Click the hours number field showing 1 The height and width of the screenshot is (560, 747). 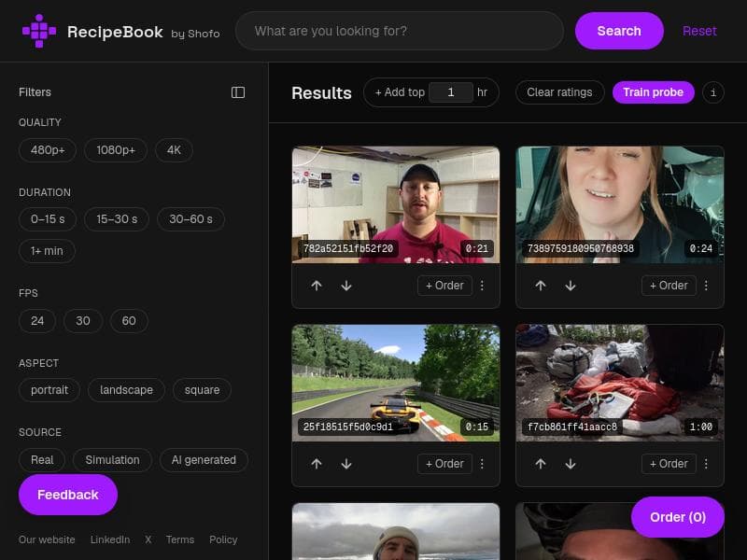[x=451, y=92]
